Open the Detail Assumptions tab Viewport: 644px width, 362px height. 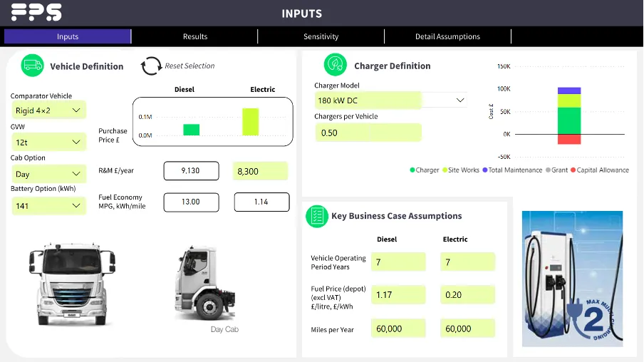point(447,36)
